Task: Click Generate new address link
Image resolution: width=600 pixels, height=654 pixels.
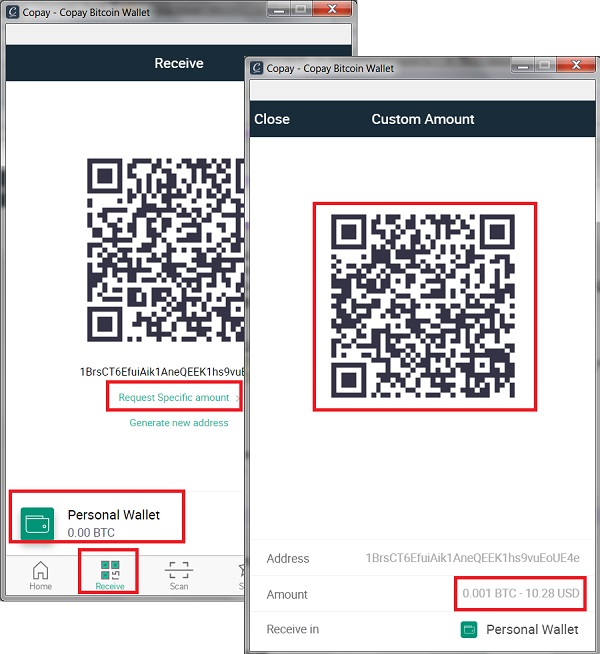Action: point(179,423)
